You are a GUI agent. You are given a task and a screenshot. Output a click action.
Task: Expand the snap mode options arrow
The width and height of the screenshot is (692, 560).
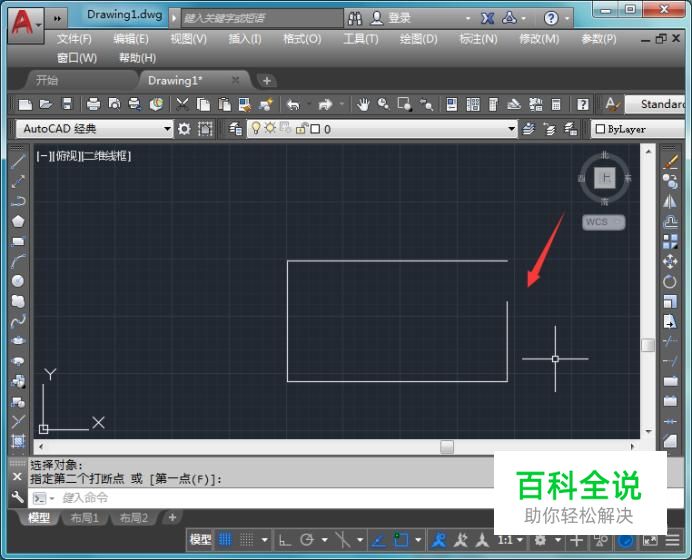[x=264, y=540]
